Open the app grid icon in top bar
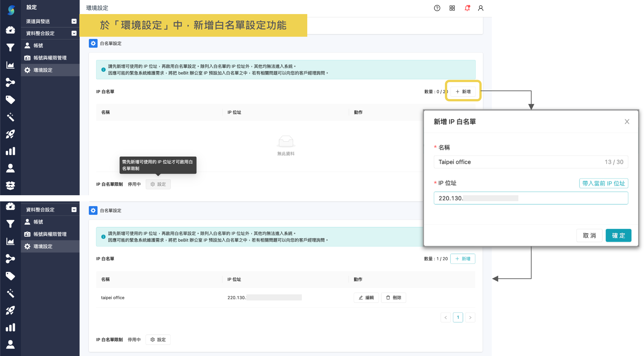Viewport: 644px width, 356px height. click(452, 8)
